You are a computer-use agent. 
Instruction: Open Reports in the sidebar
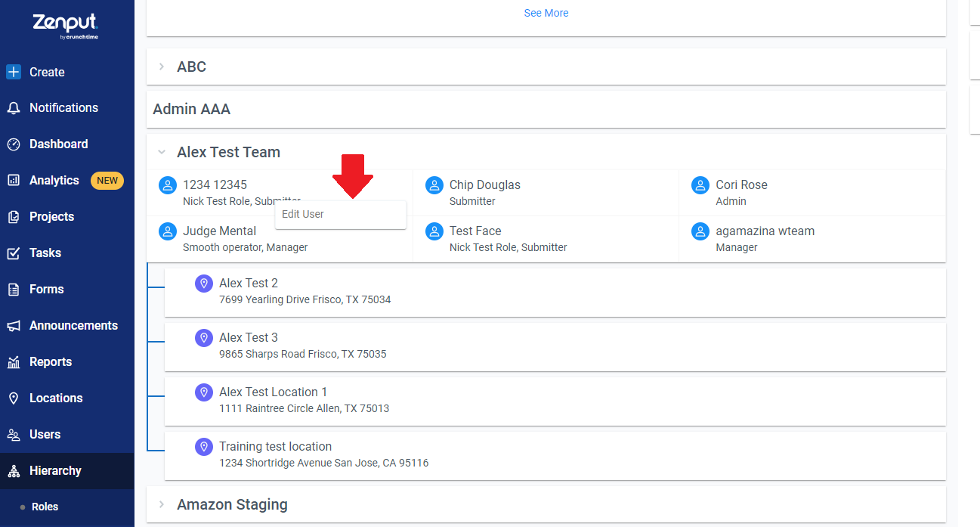pos(51,362)
